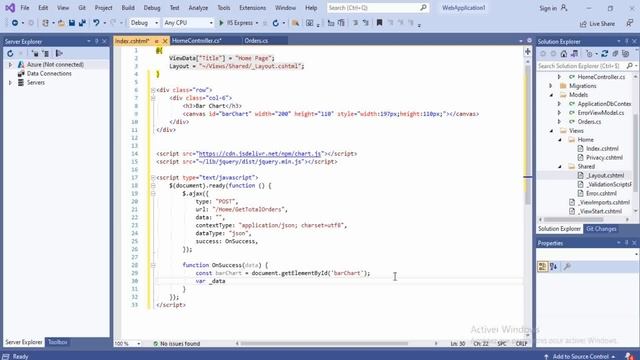Viewport: 640px width, 360px height.
Task: Switch to the Orders.cs tab
Action: [x=256, y=41]
